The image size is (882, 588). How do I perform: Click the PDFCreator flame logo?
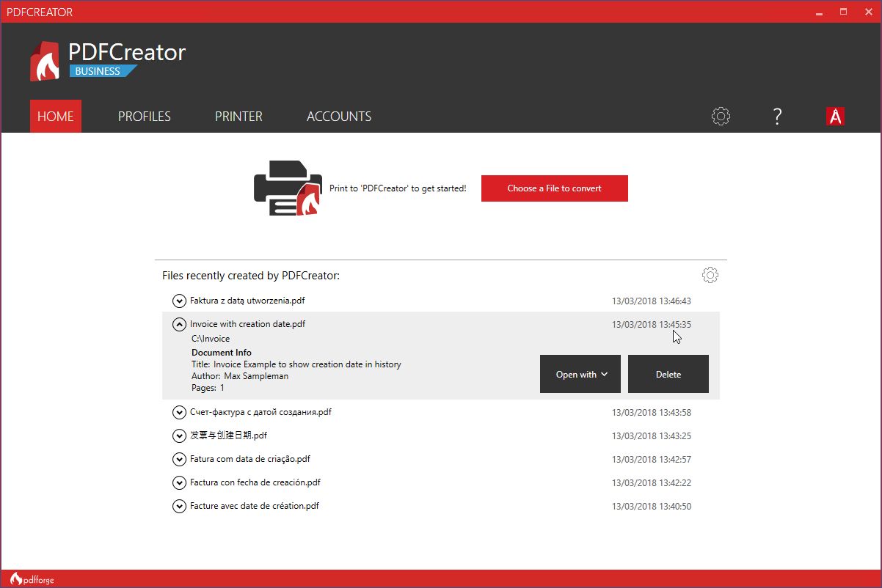click(x=45, y=61)
